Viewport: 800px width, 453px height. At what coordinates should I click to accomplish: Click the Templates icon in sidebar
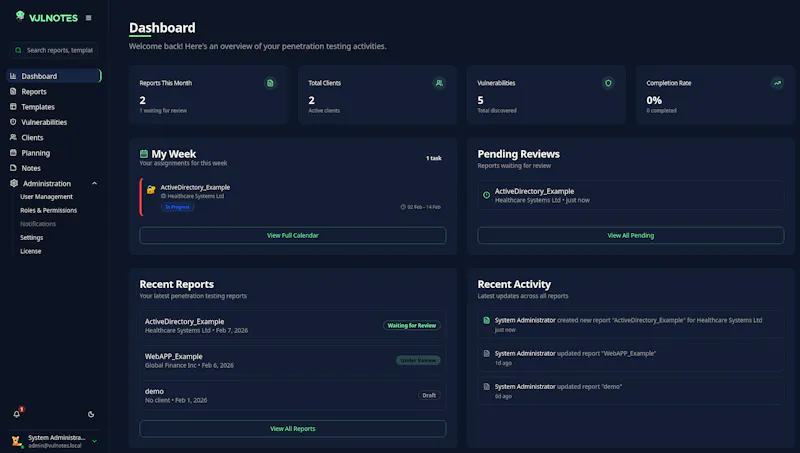[13, 107]
